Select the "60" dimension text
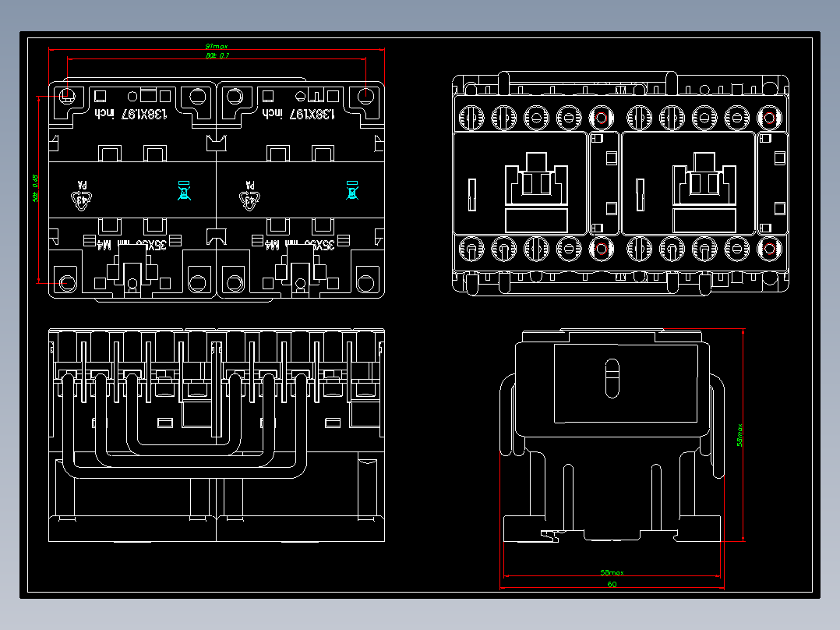The image size is (840, 630). [612, 585]
